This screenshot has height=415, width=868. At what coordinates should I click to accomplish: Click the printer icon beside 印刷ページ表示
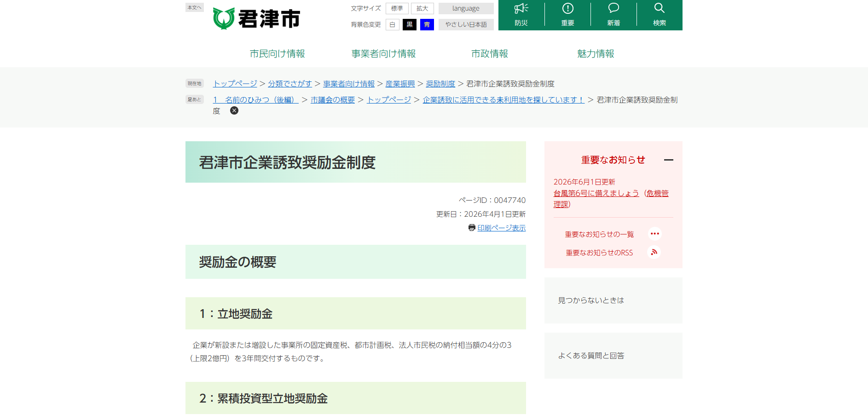click(x=472, y=228)
